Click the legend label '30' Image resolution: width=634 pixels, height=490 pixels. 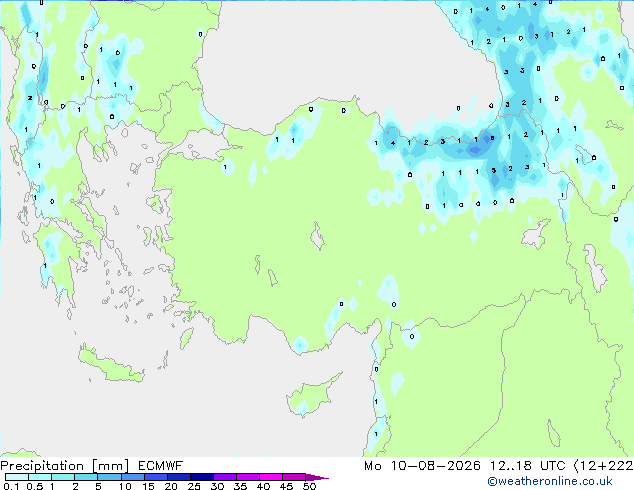pos(217,486)
